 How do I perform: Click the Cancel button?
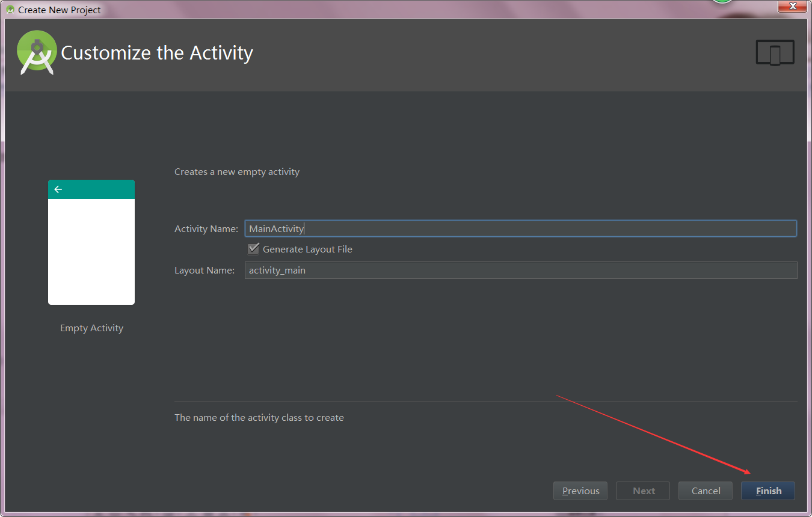click(706, 491)
